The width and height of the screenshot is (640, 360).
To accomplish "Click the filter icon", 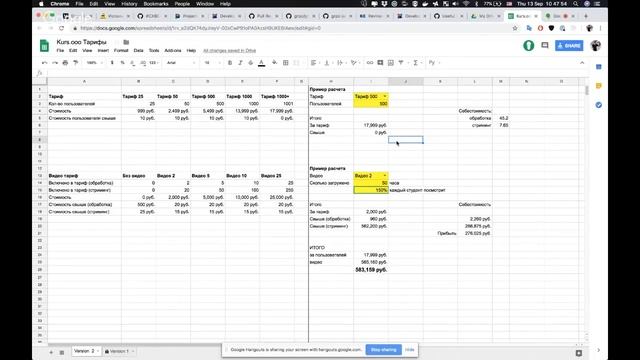I will (x=401, y=63).
